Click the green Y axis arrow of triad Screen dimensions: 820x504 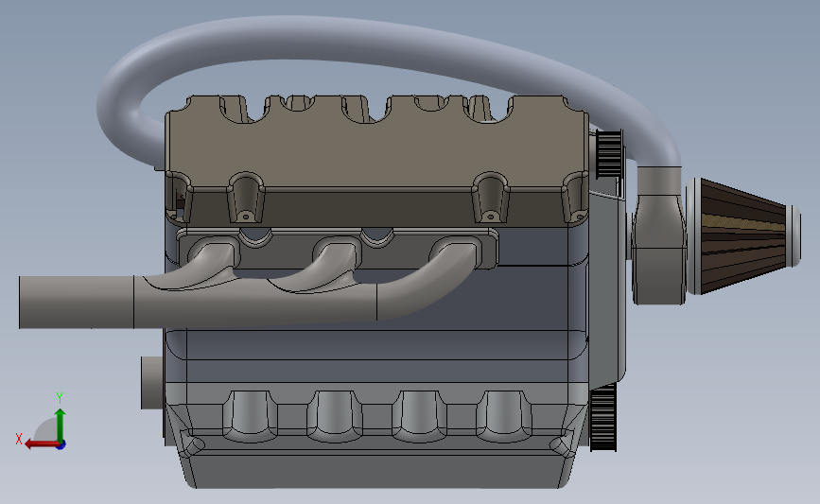pos(61,426)
